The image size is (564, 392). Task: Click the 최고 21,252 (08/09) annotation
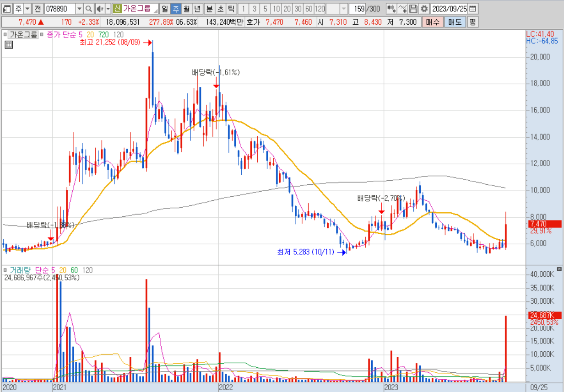click(110, 43)
